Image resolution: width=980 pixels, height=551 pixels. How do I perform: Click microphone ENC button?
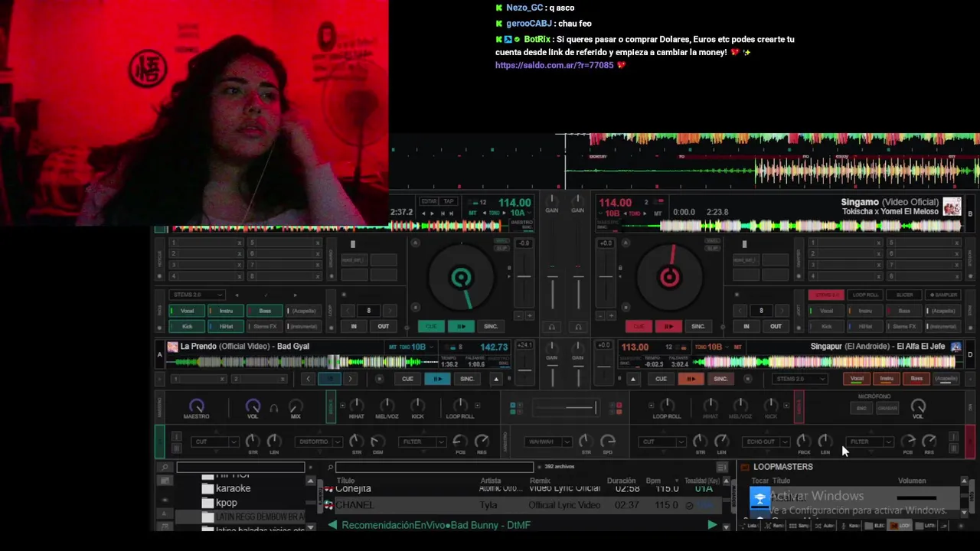coord(861,408)
